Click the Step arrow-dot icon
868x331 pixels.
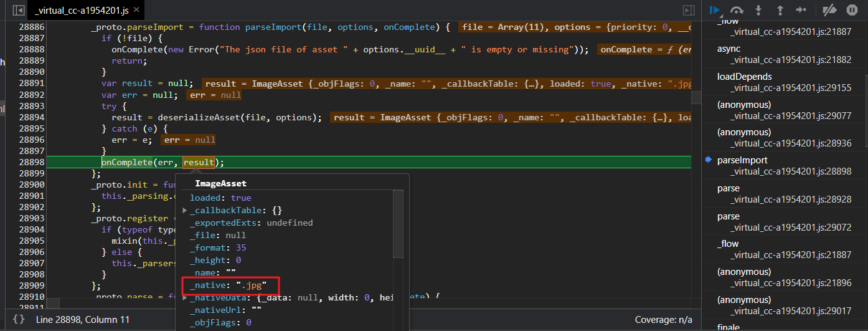pyautogui.click(x=801, y=10)
